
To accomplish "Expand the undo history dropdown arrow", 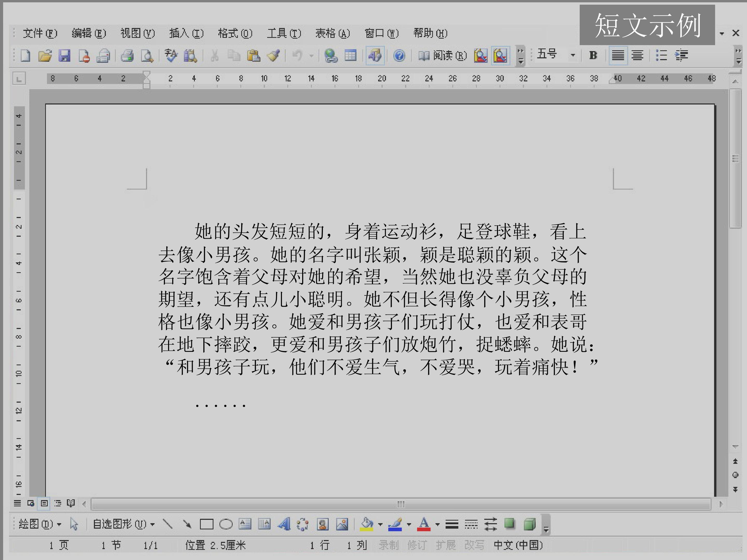I will click(x=311, y=55).
